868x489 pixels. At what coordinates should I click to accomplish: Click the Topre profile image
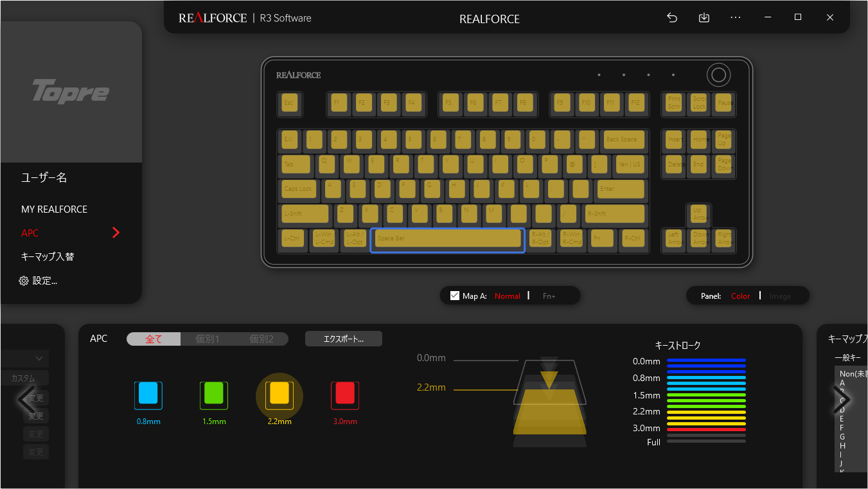coord(71,92)
